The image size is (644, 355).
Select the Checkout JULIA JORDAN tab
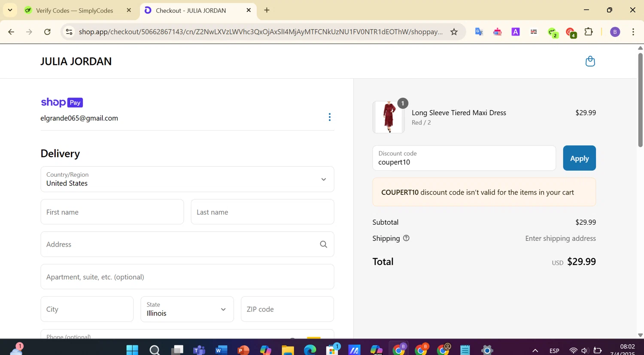[191, 10]
